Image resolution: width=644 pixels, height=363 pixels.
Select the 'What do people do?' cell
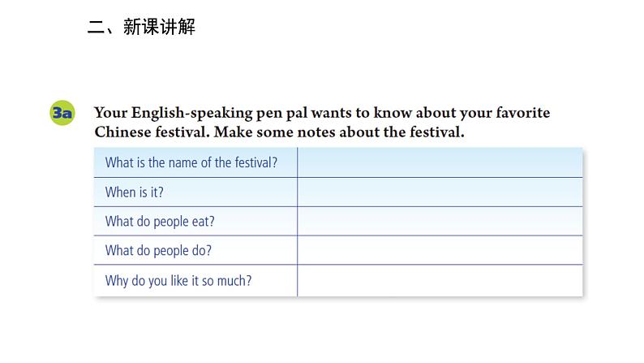[195, 250]
